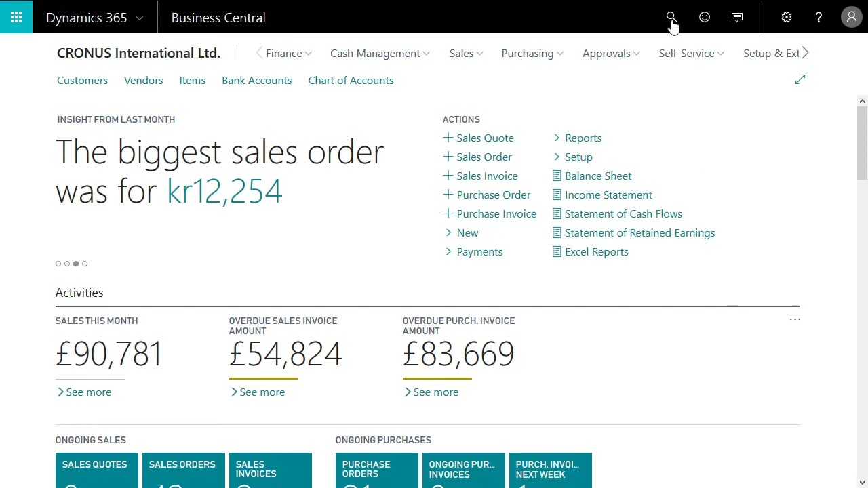Open the Items list

point(193,80)
